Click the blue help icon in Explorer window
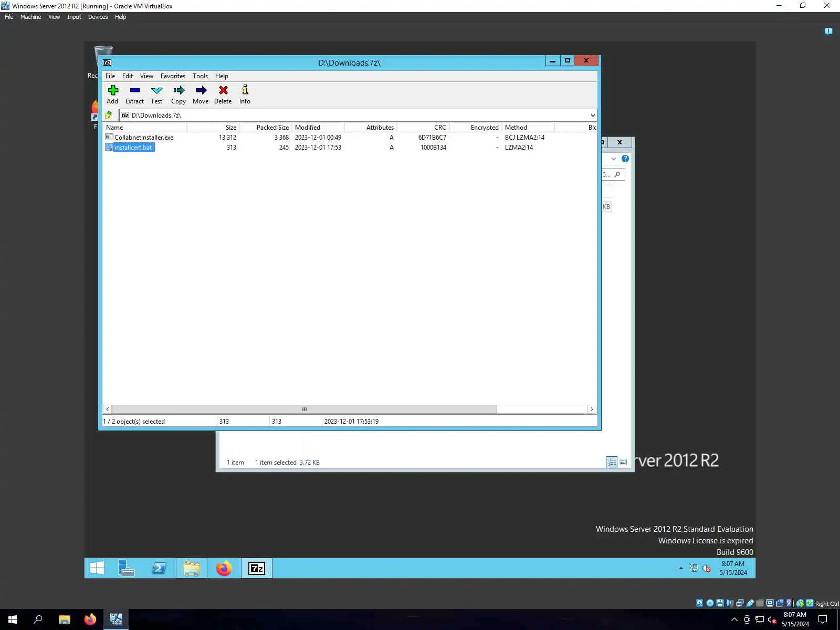The width and height of the screenshot is (840, 630). (625, 159)
